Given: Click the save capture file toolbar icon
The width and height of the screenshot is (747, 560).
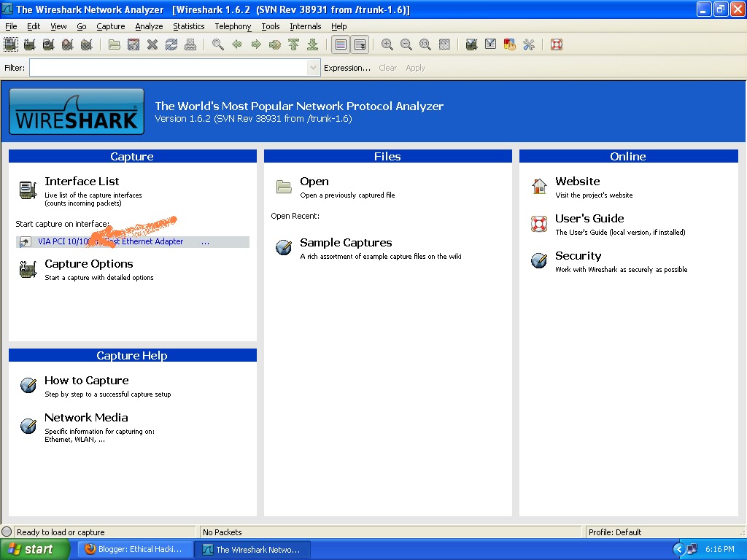Looking at the screenshot, I should 133,44.
